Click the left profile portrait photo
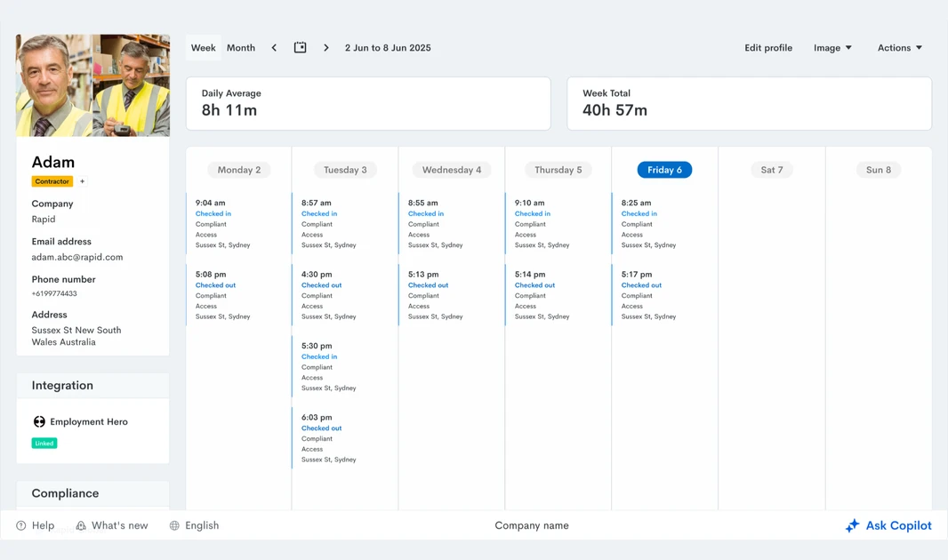 (x=54, y=85)
